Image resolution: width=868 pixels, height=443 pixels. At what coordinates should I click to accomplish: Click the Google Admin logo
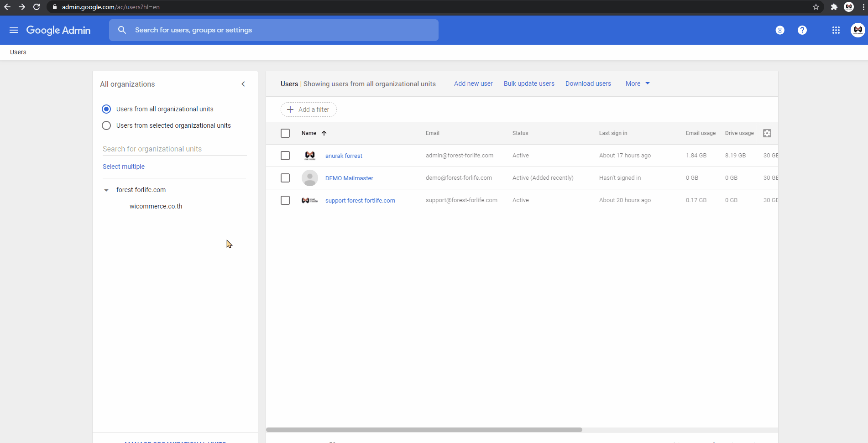pyautogui.click(x=58, y=30)
